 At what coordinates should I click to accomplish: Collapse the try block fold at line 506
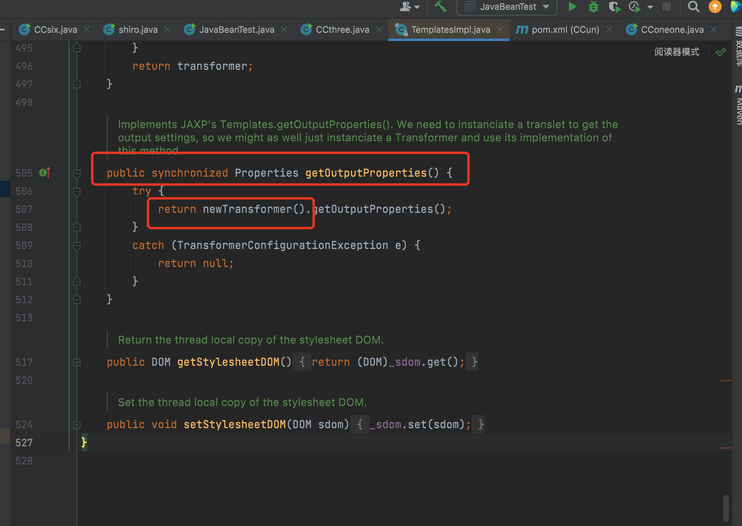[x=77, y=192]
